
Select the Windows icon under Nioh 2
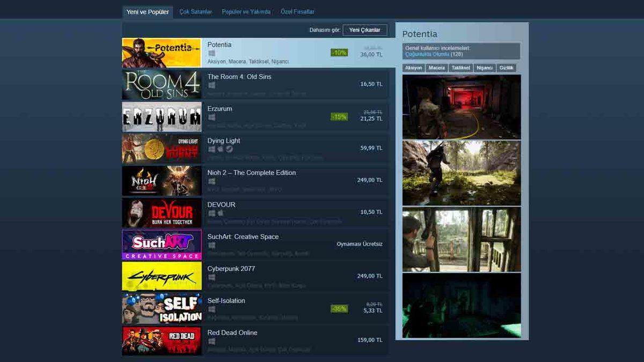click(x=210, y=181)
